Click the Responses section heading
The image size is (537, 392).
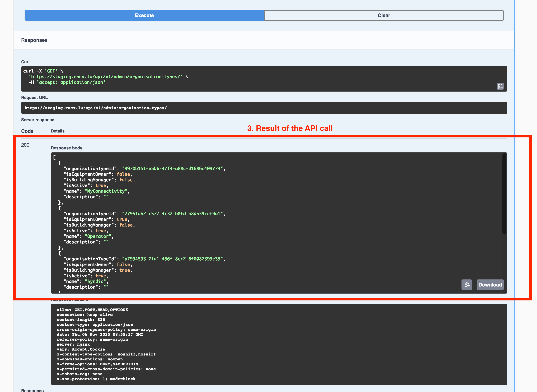(x=34, y=40)
